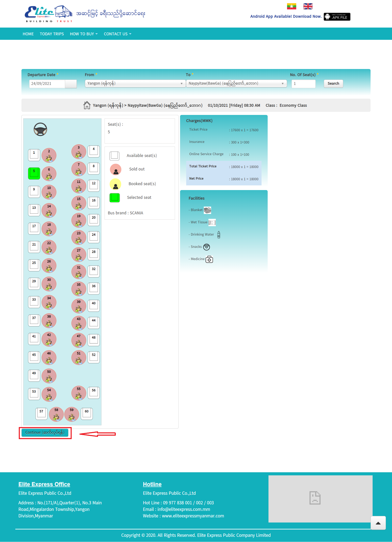Expand the HOW TO BUY menu
The width and height of the screenshot is (392, 542).
click(x=84, y=34)
